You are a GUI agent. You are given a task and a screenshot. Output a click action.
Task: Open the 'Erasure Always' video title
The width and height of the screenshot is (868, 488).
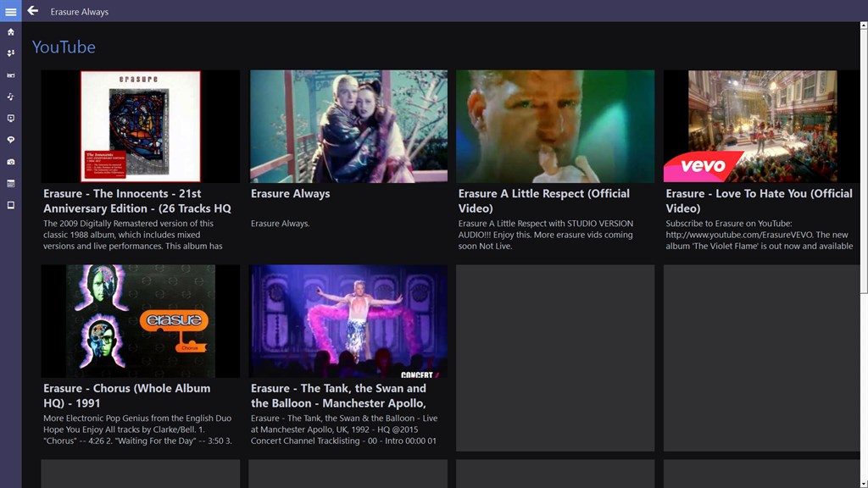[290, 194]
